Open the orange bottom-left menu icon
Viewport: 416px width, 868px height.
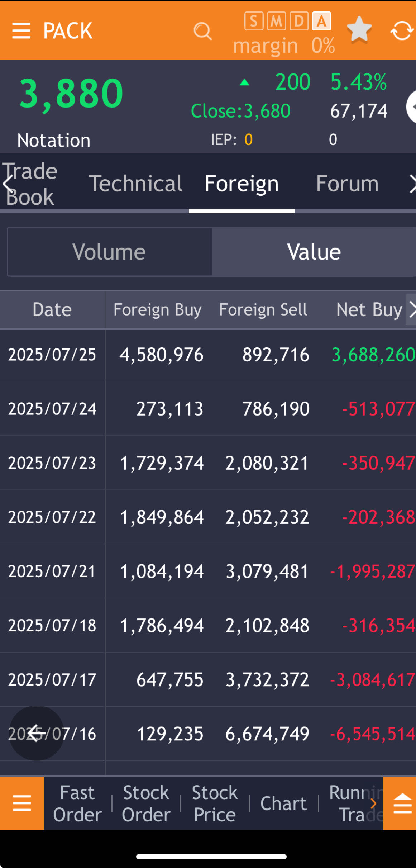[x=22, y=803]
